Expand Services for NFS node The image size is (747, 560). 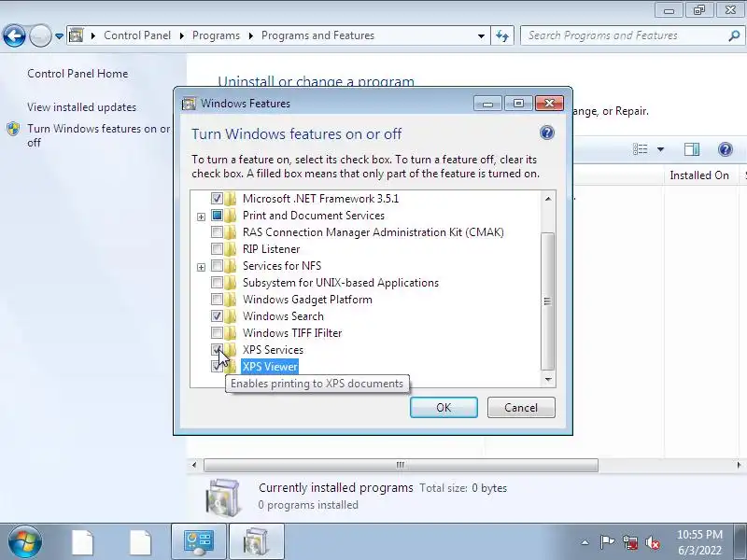click(x=201, y=267)
